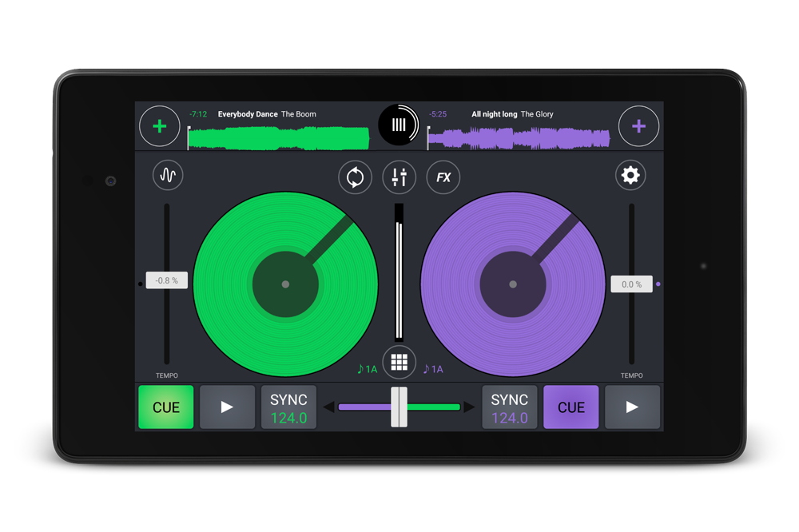
Task: Open the mixer equalizer sliders icon
Action: 399,177
